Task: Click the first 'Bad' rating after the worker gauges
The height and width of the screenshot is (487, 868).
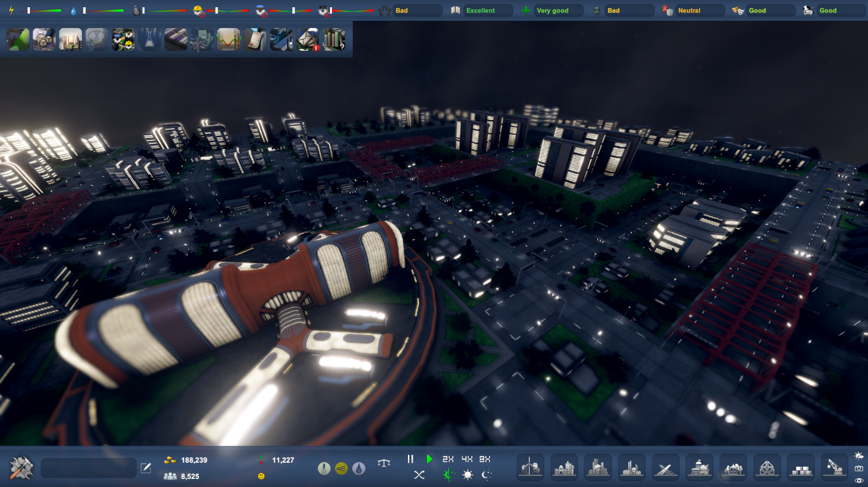Action: pos(417,10)
